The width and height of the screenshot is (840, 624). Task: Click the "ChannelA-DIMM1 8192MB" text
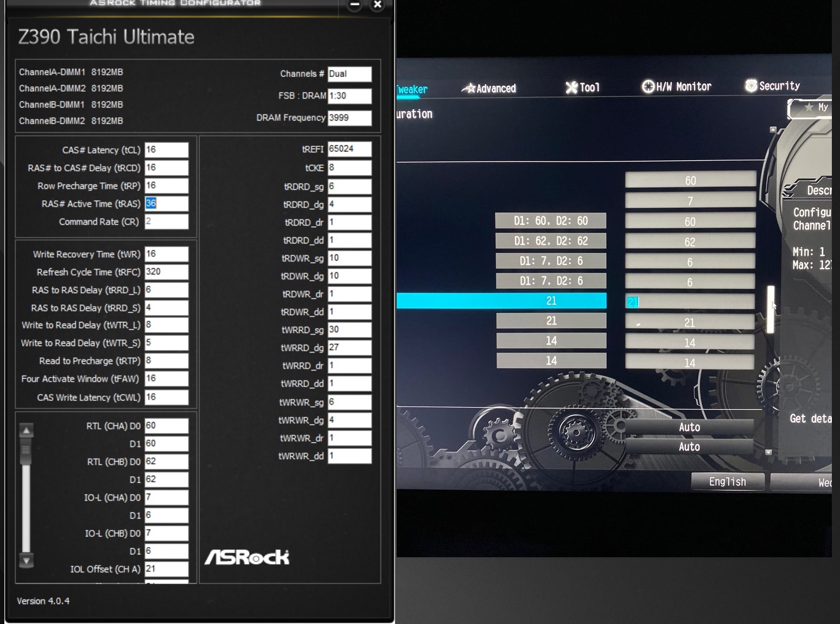[71, 72]
